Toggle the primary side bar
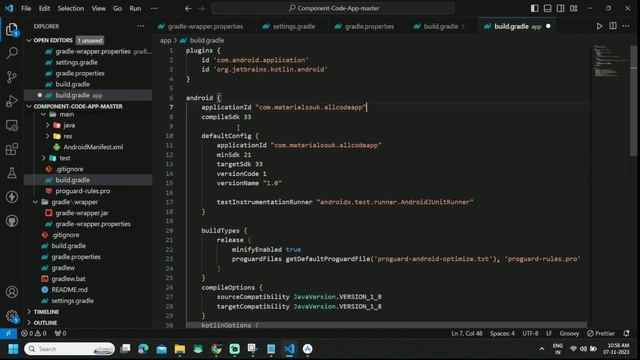 pos(534,8)
